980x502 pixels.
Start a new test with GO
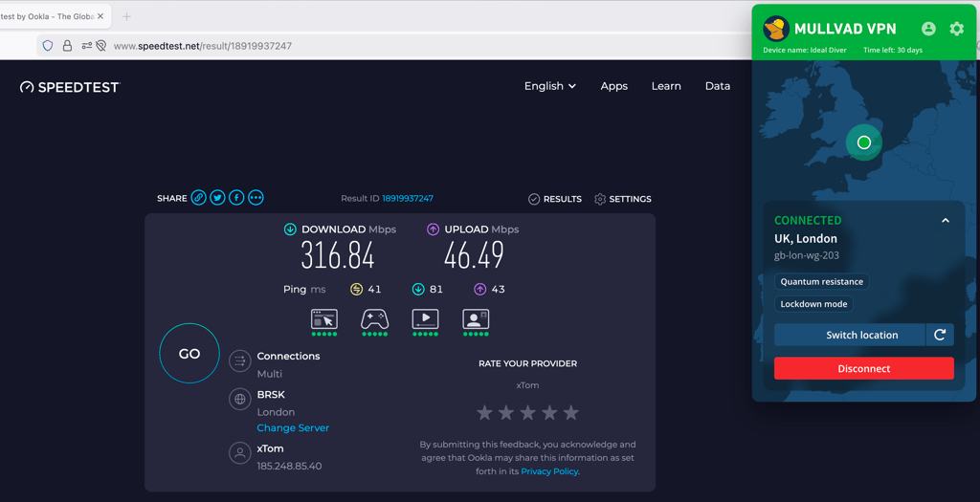click(189, 354)
